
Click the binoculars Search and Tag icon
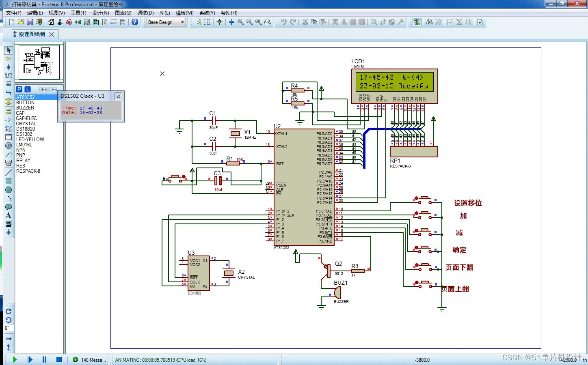[429, 22]
